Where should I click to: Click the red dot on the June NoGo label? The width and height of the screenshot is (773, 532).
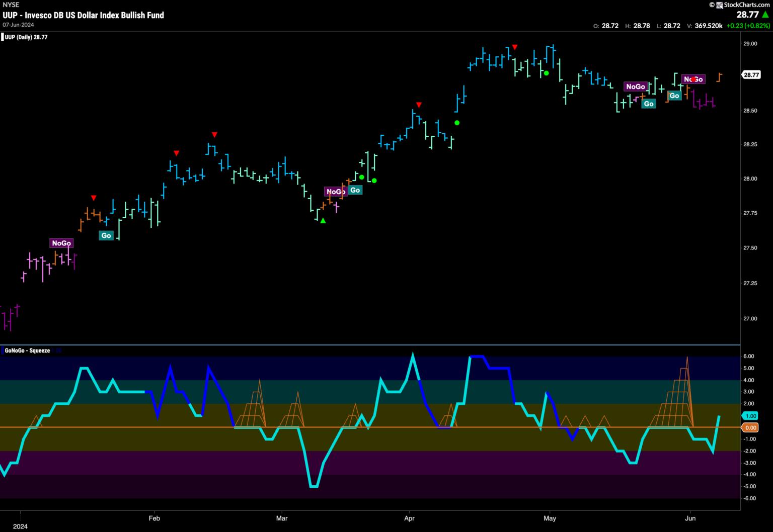(x=693, y=79)
